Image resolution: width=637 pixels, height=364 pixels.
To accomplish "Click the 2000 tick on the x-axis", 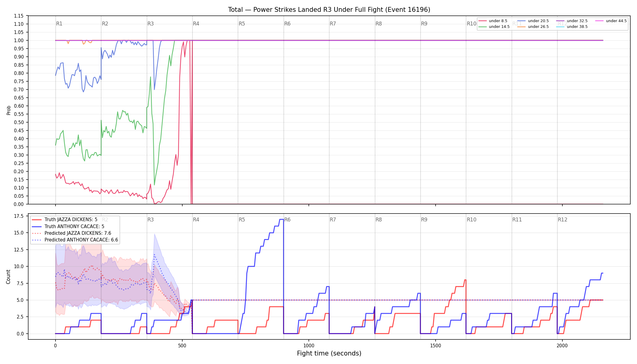I will [x=562, y=345].
